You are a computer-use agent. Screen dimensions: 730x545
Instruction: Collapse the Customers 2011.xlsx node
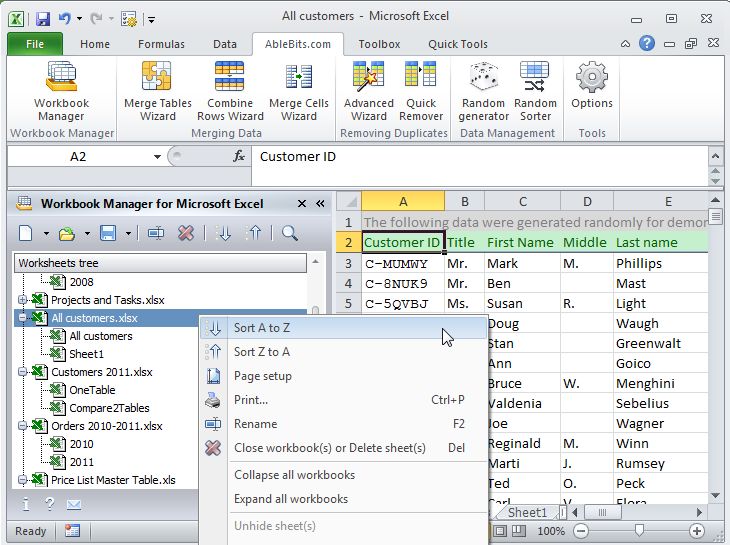click(x=22, y=372)
